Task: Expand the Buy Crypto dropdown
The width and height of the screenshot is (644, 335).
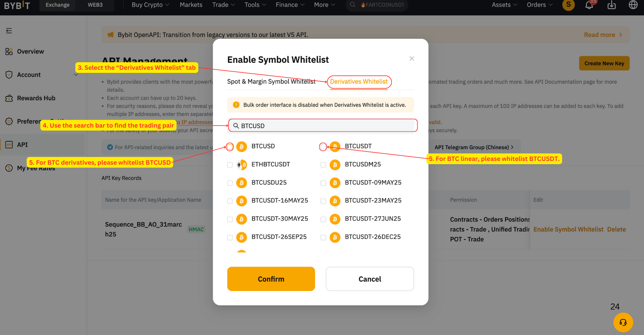Action: pos(151,5)
